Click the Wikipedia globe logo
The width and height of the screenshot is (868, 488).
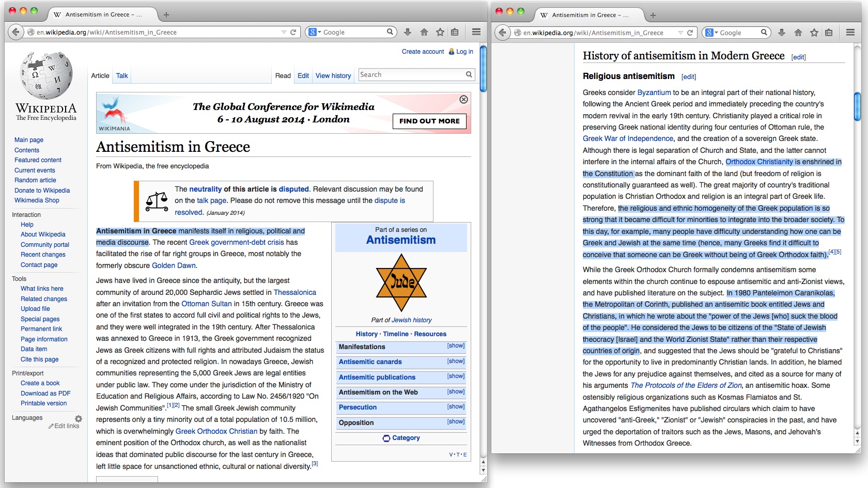click(46, 75)
